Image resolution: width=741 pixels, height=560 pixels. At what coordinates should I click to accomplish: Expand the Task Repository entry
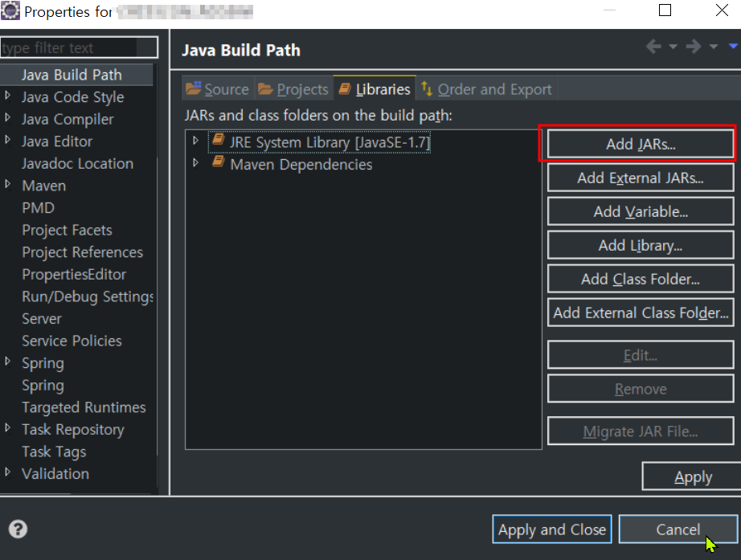click(7, 427)
